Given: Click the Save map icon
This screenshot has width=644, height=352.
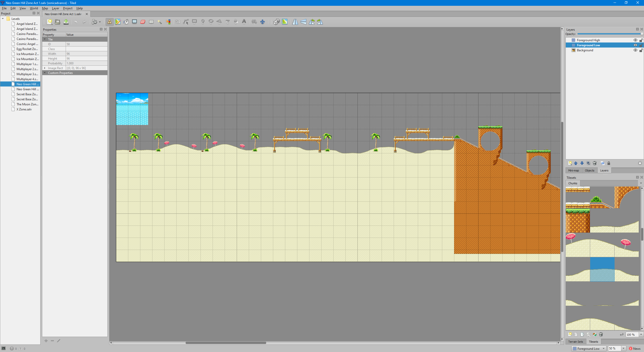Looking at the screenshot, I should coord(66,22).
